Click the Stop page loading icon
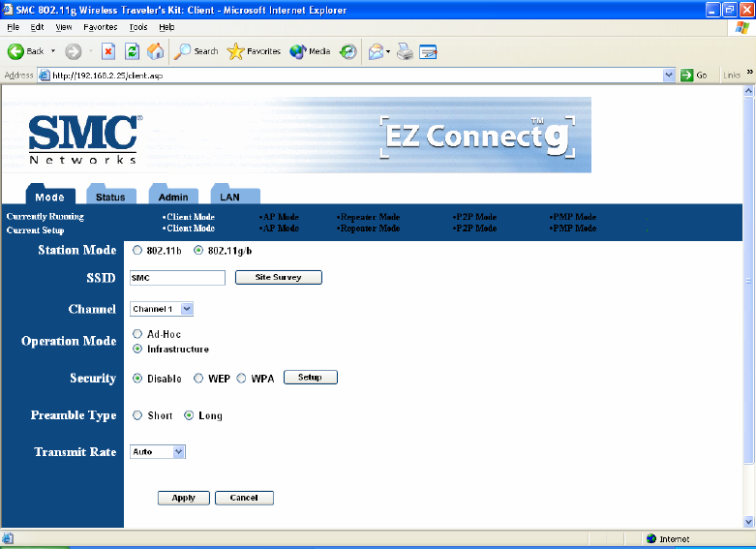Image resolution: width=756 pixels, height=549 pixels. pos(108,51)
